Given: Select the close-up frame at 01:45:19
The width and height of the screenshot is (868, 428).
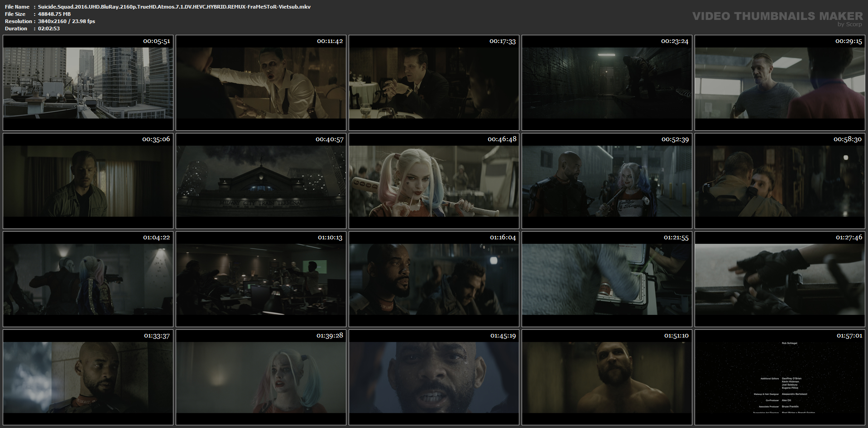Looking at the screenshot, I should (434, 377).
